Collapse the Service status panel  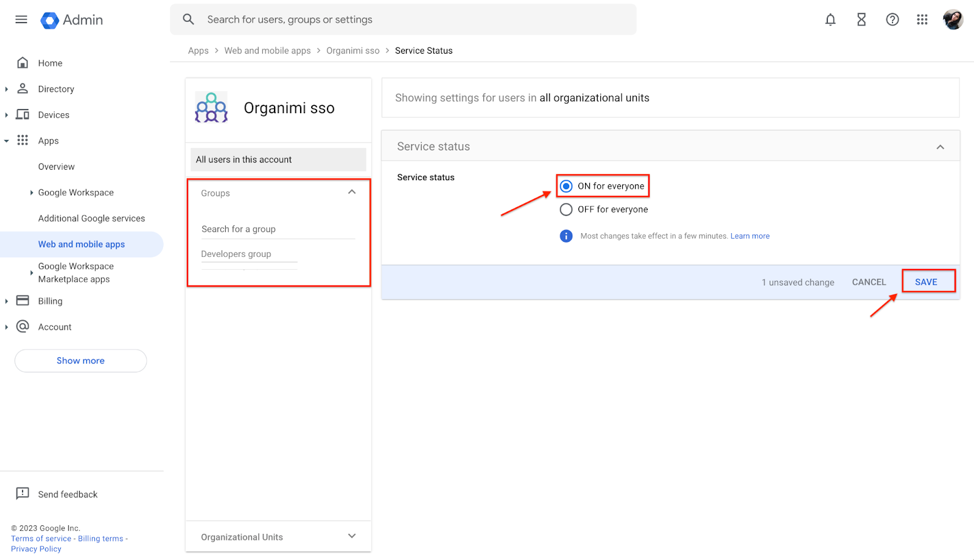click(x=939, y=146)
